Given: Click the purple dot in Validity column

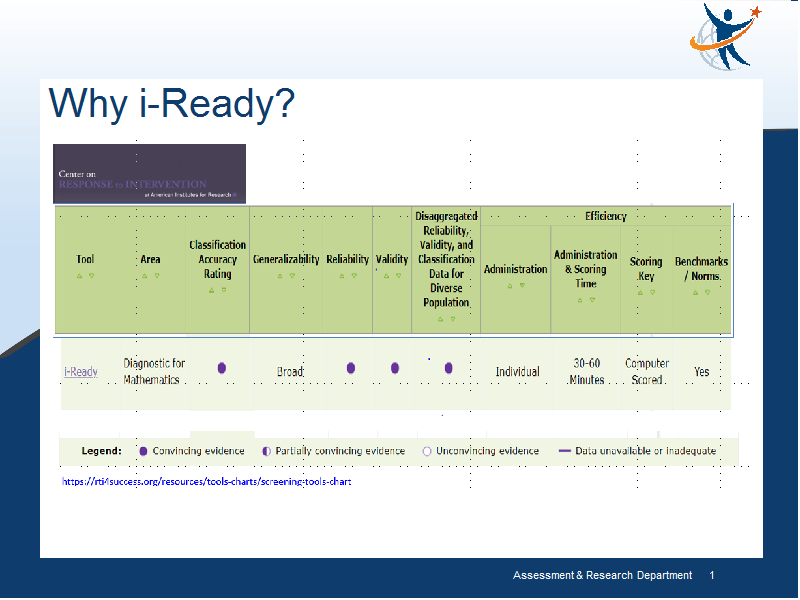Looking at the screenshot, I should tap(395, 368).
